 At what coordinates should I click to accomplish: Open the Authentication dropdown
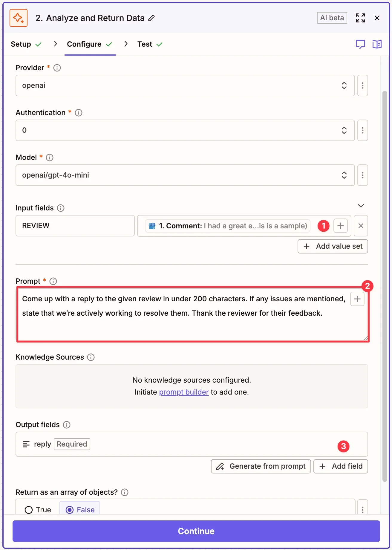coord(185,130)
